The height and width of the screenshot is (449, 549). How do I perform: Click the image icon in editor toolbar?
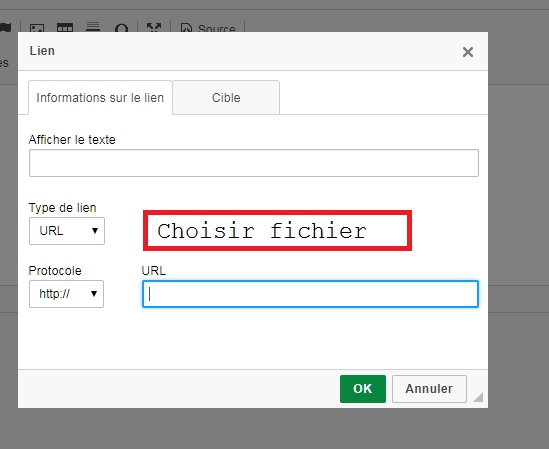37,28
